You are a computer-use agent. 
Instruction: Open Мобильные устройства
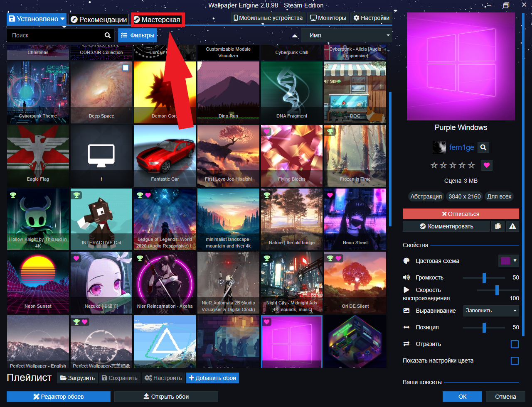[268, 18]
